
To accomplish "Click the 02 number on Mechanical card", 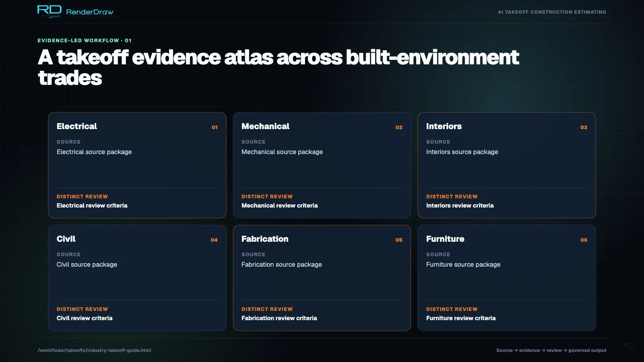I will (x=399, y=127).
